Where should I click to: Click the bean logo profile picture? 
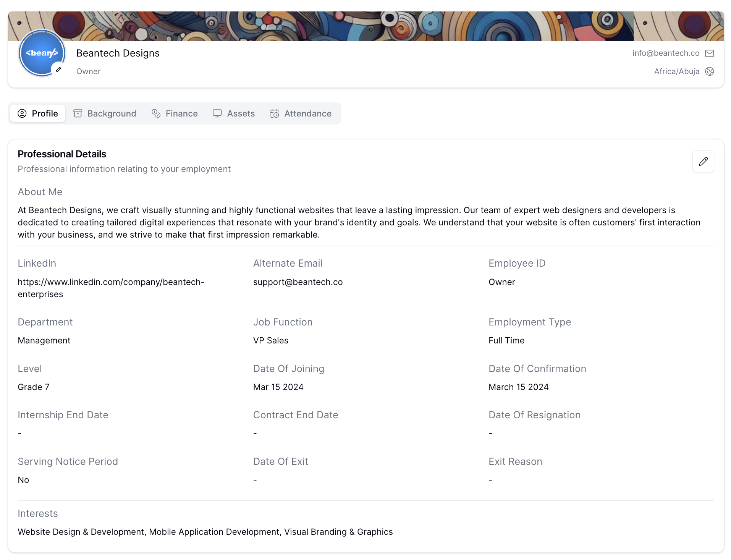40,52
